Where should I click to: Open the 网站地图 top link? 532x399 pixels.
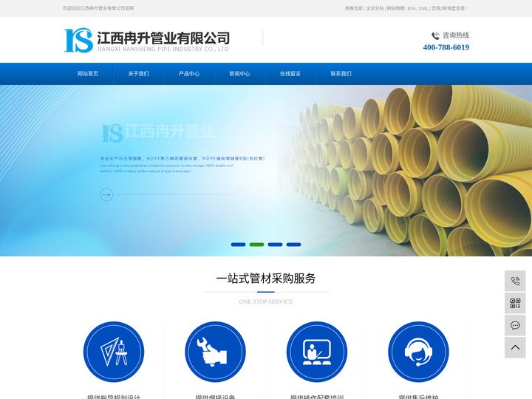395,8
